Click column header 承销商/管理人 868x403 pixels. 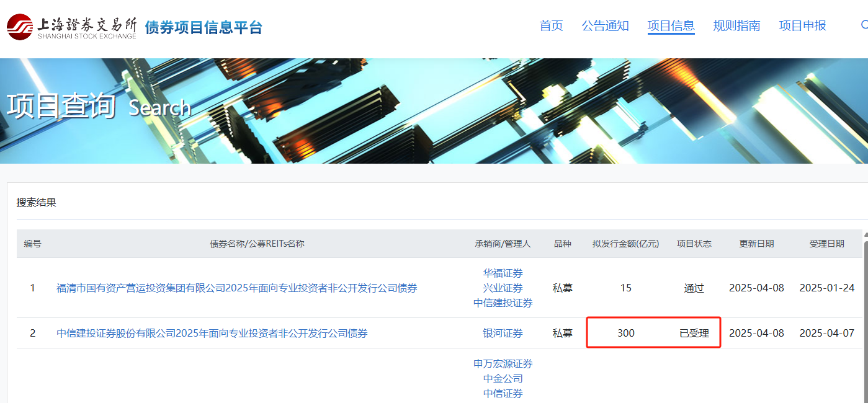(503, 244)
